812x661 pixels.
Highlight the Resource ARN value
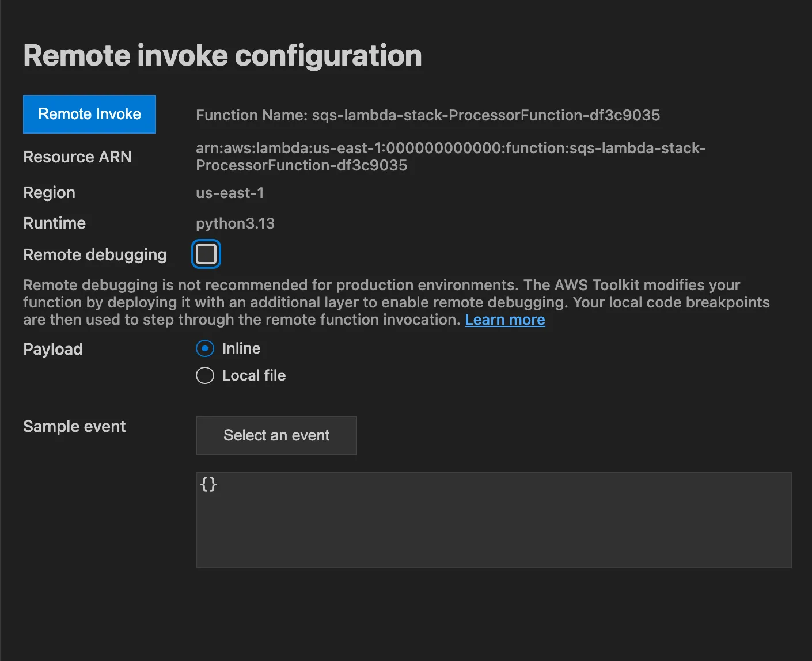coord(449,157)
